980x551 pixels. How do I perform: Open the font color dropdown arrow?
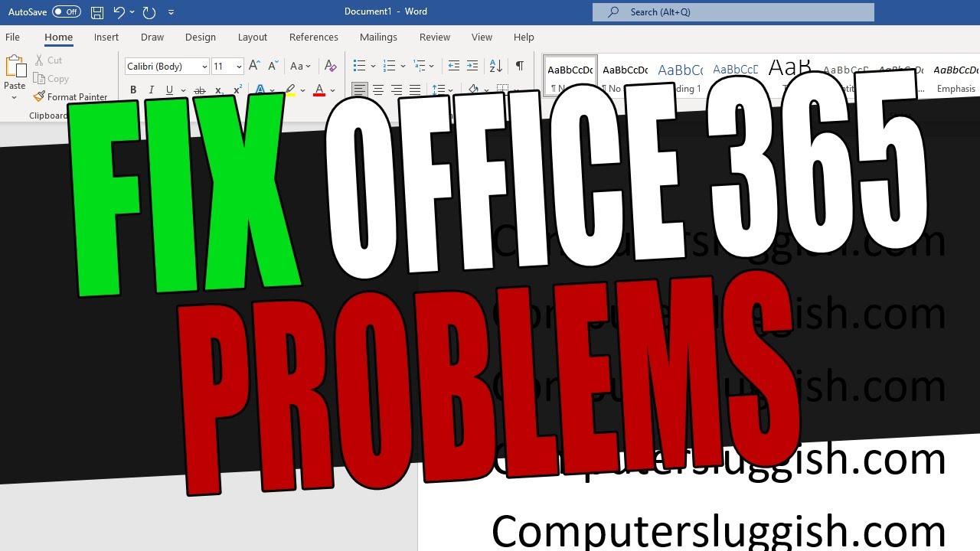point(332,90)
